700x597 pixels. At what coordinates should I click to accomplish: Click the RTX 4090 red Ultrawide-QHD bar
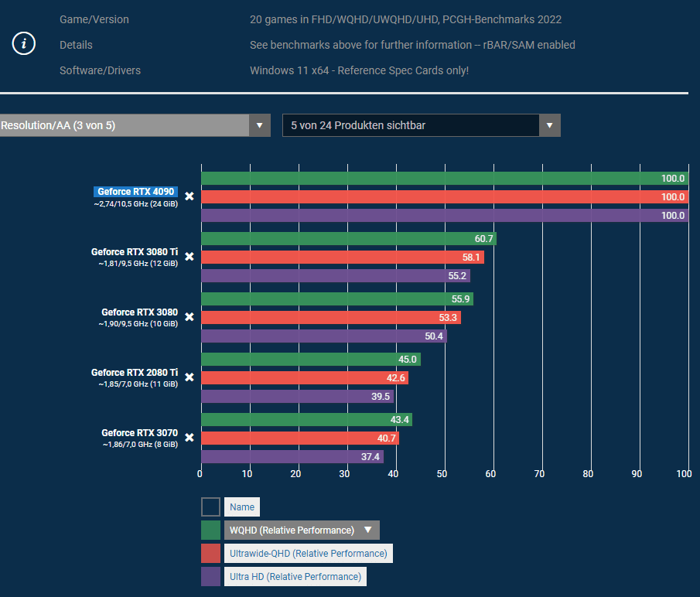445,196
